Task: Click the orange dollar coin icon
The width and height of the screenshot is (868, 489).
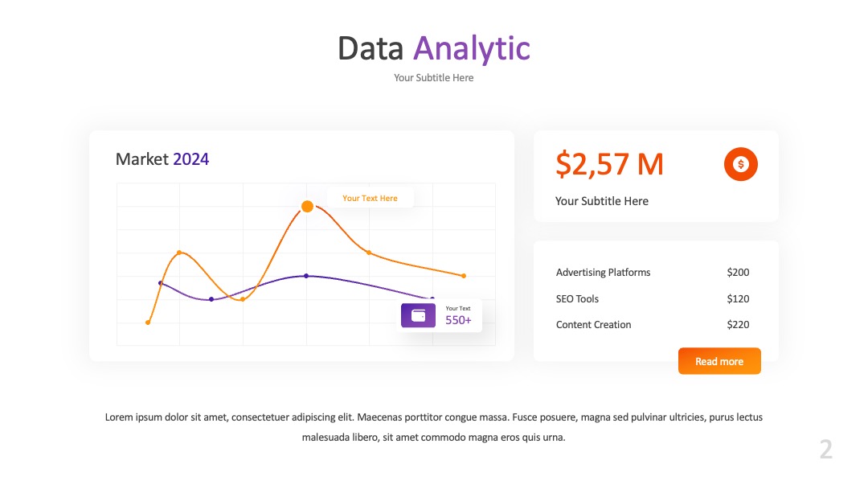Action: click(741, 164)
